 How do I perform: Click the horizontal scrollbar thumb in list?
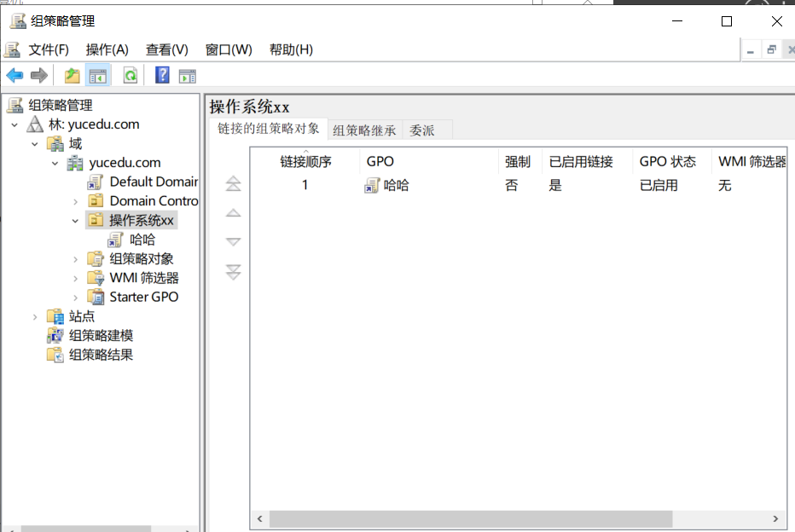(x=471, y=519)
